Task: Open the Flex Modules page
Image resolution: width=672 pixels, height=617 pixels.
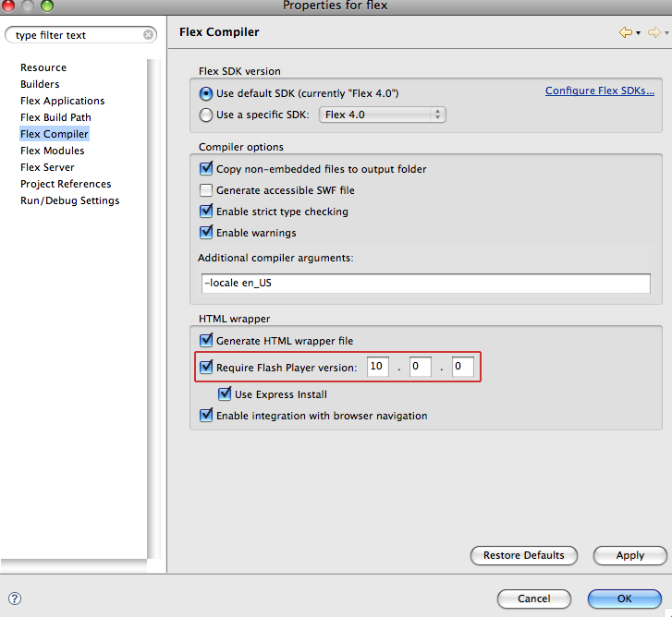Action: click(x=53, y=151)
